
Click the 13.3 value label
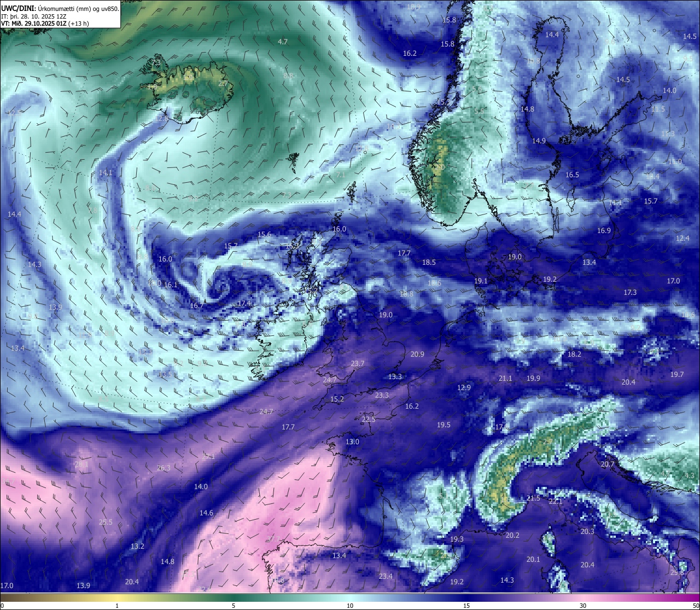click(x=395, y=377)
